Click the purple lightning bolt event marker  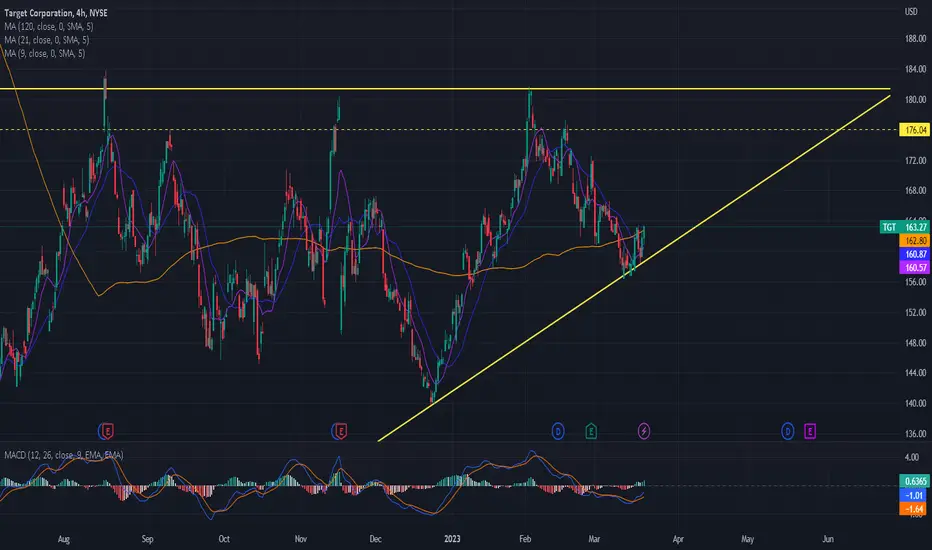(x=644, y=430)
